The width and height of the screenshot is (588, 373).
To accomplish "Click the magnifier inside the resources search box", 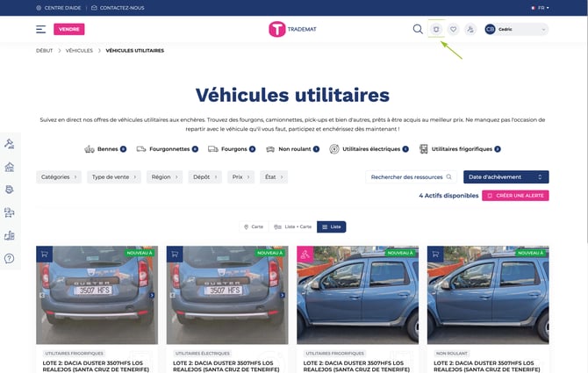I will point(448,177).
